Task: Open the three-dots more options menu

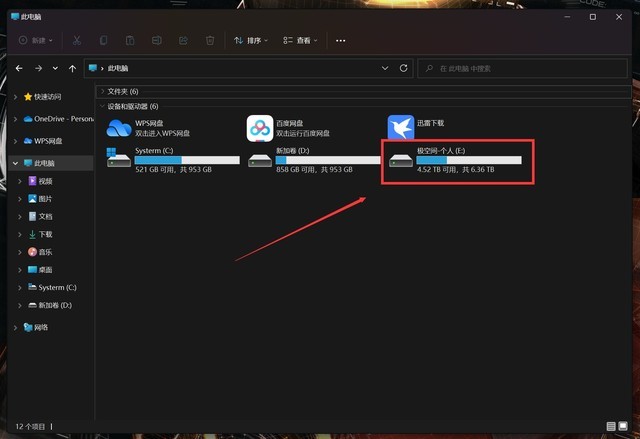Action: click(340, 40)
